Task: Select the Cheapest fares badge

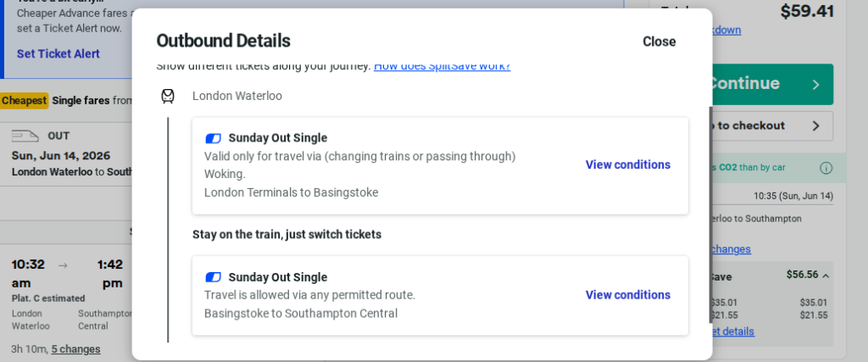Action: point(24,100)
